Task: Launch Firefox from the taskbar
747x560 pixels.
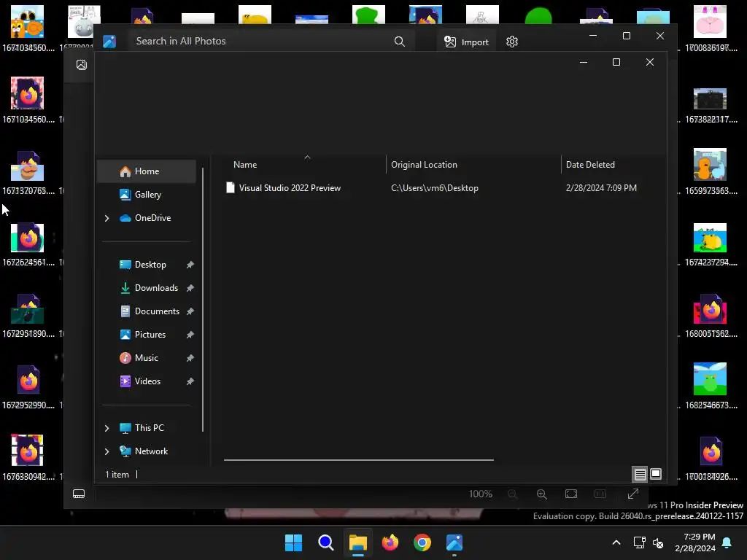Action: point(390,542)
